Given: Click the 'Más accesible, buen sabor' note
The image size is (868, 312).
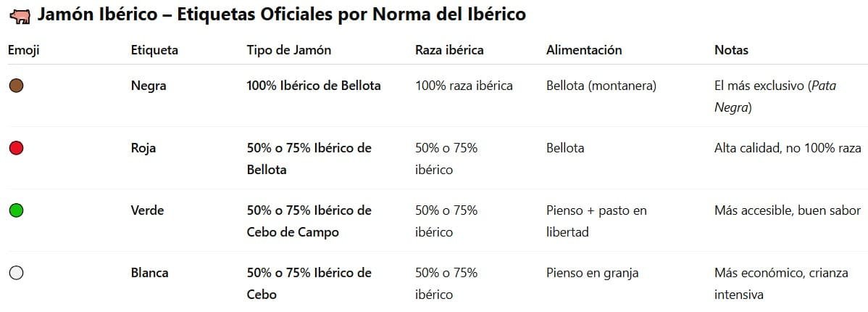Looking at the screenshot, I should click(x=785, y=210).
